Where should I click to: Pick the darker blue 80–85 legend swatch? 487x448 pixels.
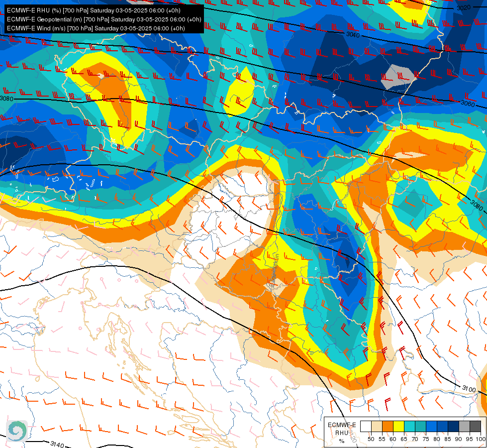click(x=442, y=427)
